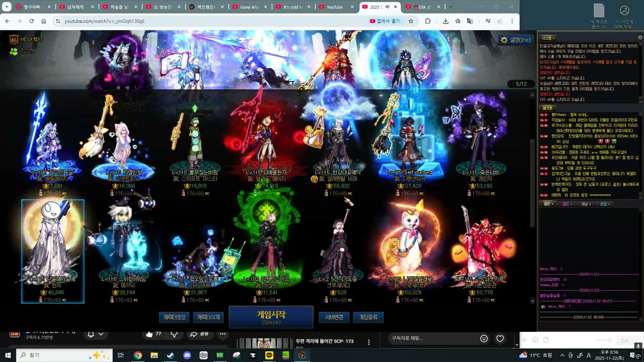Open the chat panel gear settings icon
The height and width of the screenshot is (362, 644).
point(640,38)
